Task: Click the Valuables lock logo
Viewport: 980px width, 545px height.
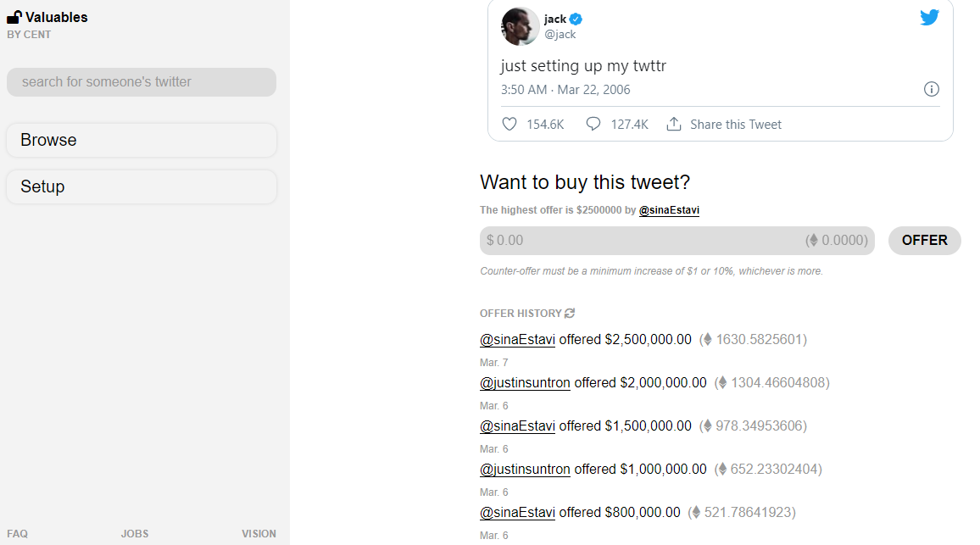Action: click(x=14, y=17)
